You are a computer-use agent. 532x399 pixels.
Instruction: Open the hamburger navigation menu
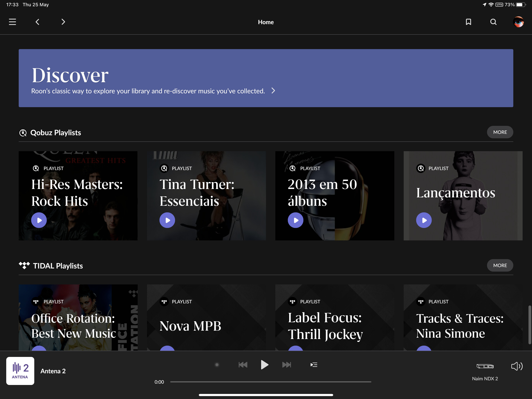(x=12, y=22)
